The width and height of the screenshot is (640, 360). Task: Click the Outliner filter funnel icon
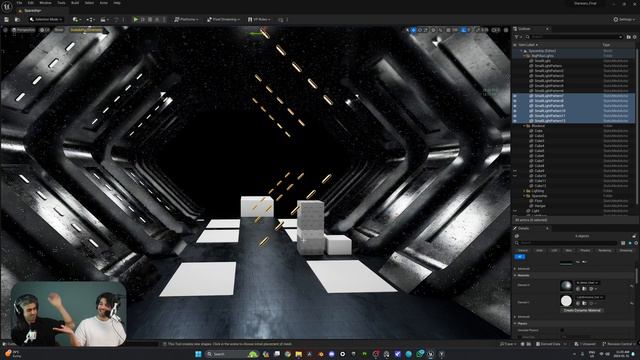pyautogui.click(x=516, y=37)
